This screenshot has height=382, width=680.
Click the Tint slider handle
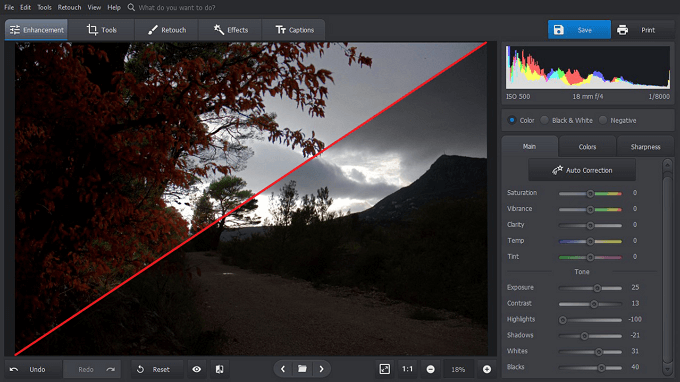(590, 257)
